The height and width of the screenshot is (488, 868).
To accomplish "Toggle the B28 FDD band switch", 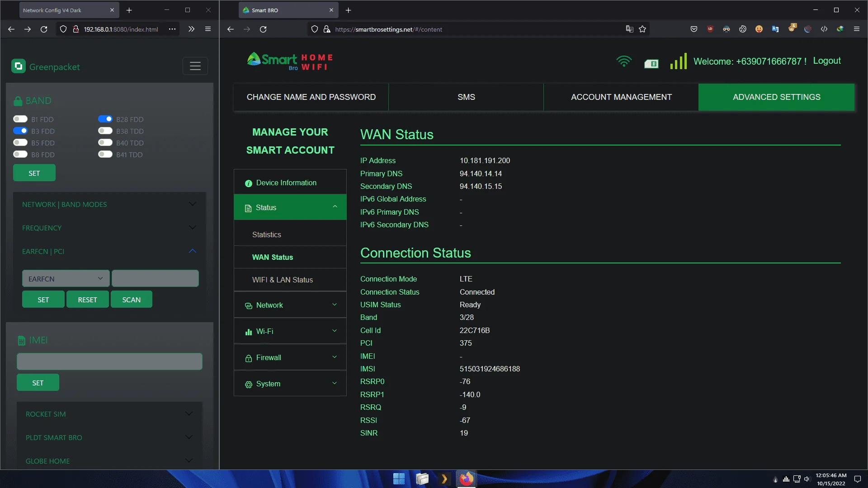I will pos(105,119).
